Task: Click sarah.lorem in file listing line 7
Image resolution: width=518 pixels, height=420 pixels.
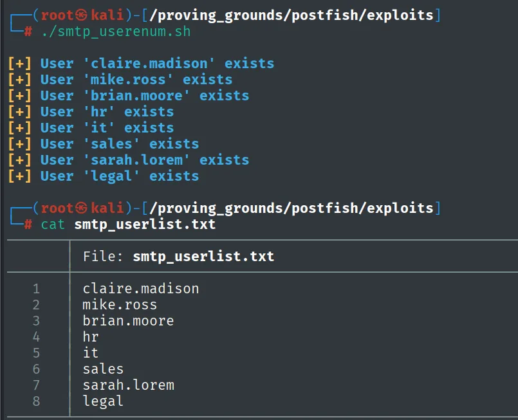Action: coord(128,385)
